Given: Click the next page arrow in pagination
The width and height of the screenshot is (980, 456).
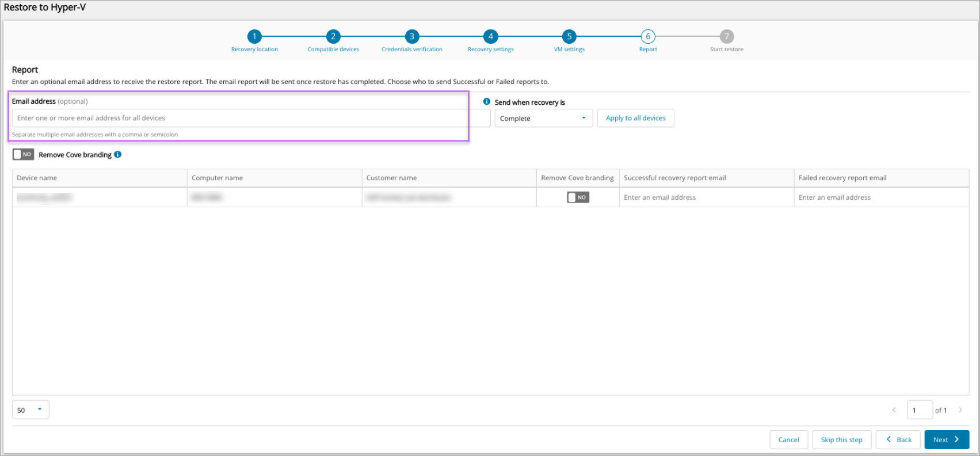Looking at the screenshot, I should coord(960,410).
